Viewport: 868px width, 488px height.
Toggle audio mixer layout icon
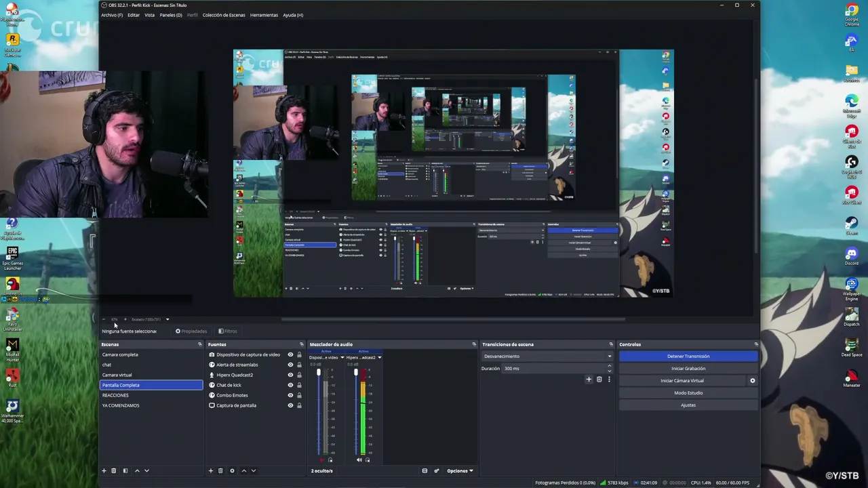tap(425, 470)
